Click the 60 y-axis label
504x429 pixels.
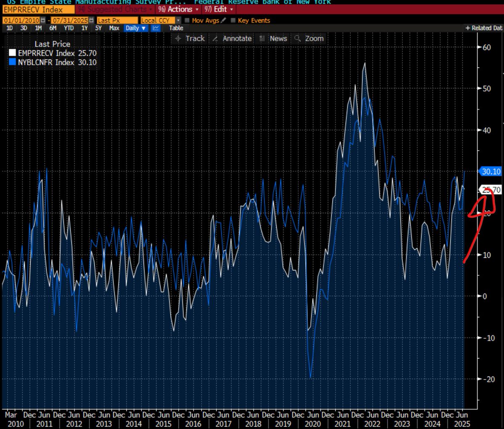(486, 47)
